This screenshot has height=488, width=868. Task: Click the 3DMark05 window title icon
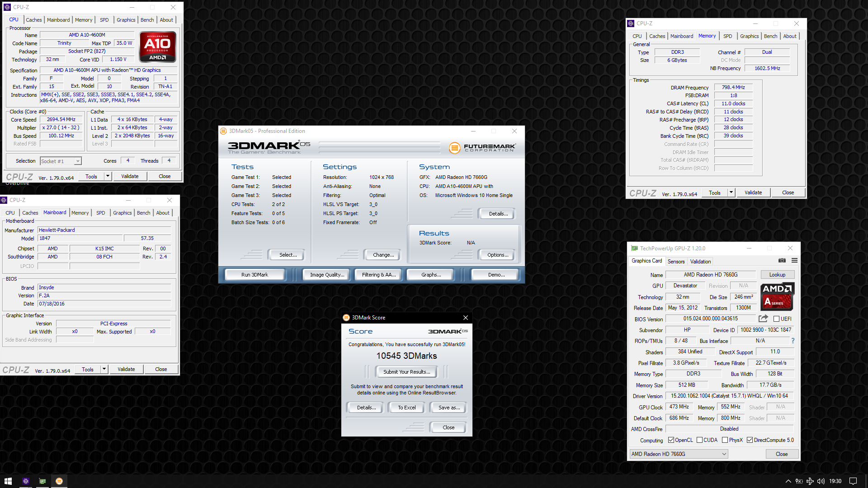coord(223,131)
